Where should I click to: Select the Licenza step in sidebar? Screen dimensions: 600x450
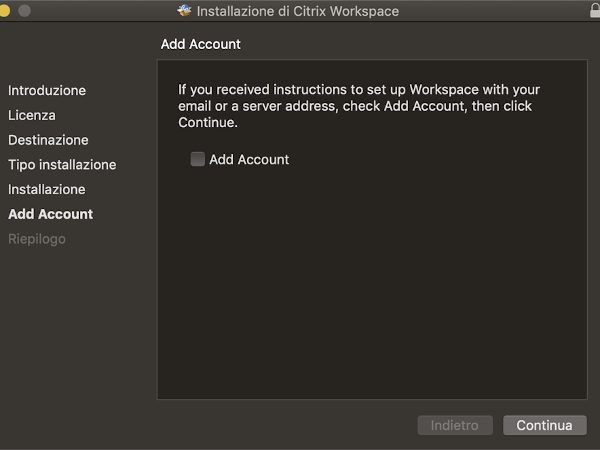32,115
